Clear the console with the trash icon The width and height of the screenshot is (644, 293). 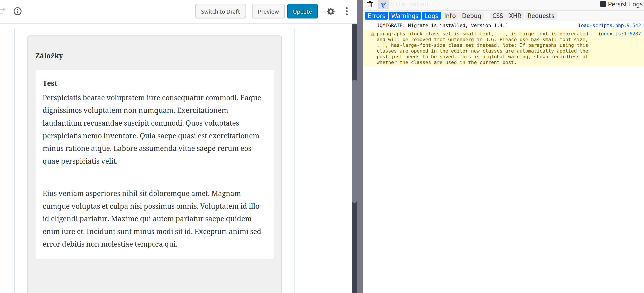(x=370, y=4)
